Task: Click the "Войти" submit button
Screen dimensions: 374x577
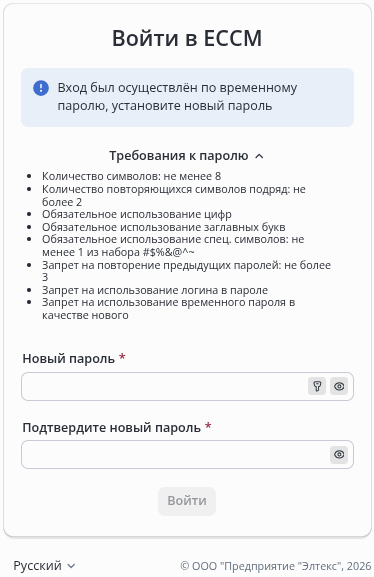Action: pos(187,501)
